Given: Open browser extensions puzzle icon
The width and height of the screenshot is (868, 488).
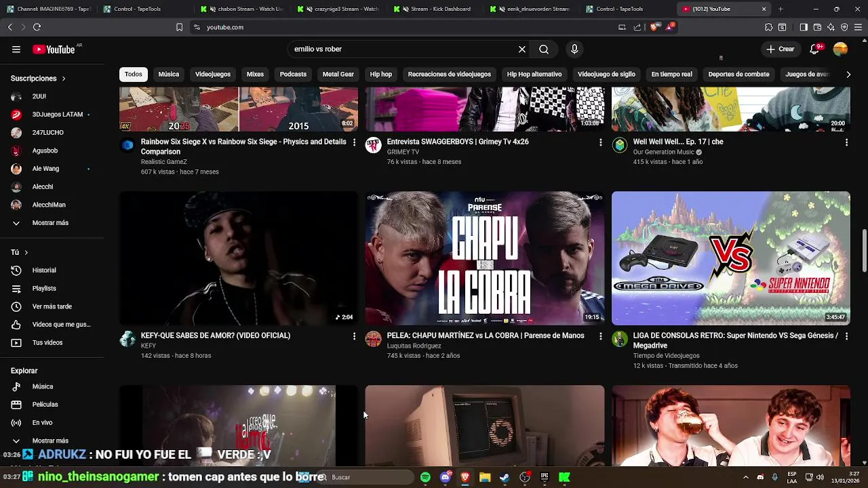Looking at the screenshot, I should point(768,27).
